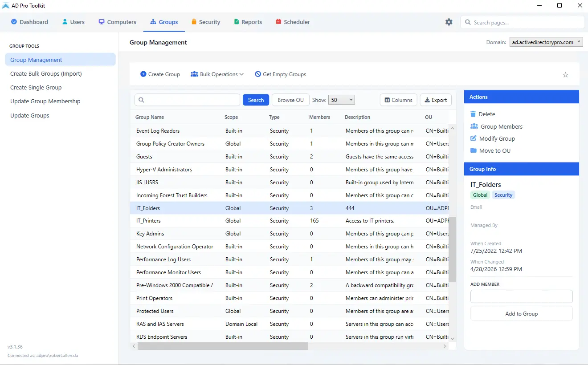Click the blue Search button
The height and width of the screenshot is (365, 588).
[256, 100]
